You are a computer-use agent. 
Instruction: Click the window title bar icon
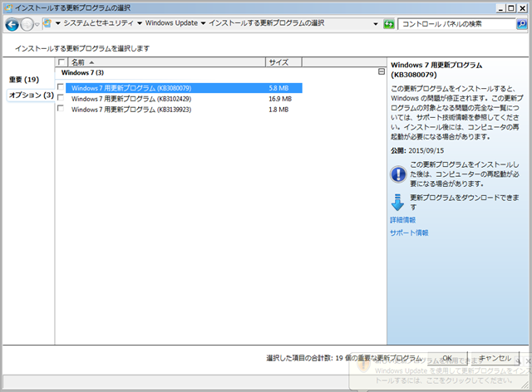[x=8, y=7]
